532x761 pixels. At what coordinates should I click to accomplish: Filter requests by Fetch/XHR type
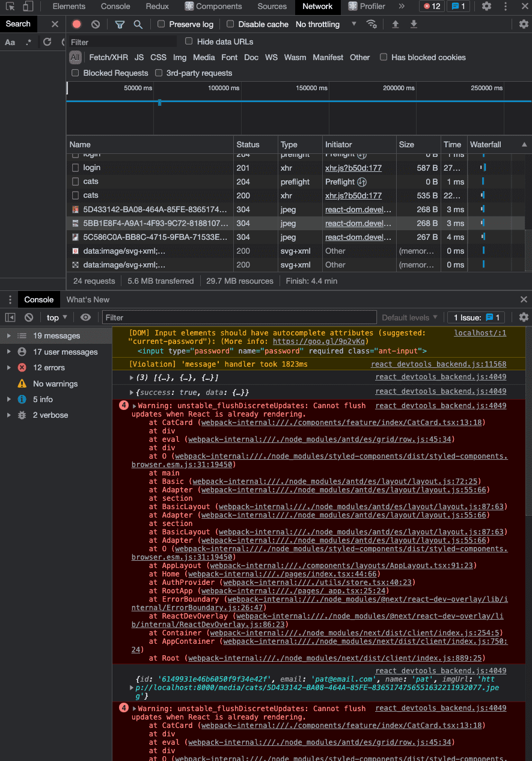(108, 58)
